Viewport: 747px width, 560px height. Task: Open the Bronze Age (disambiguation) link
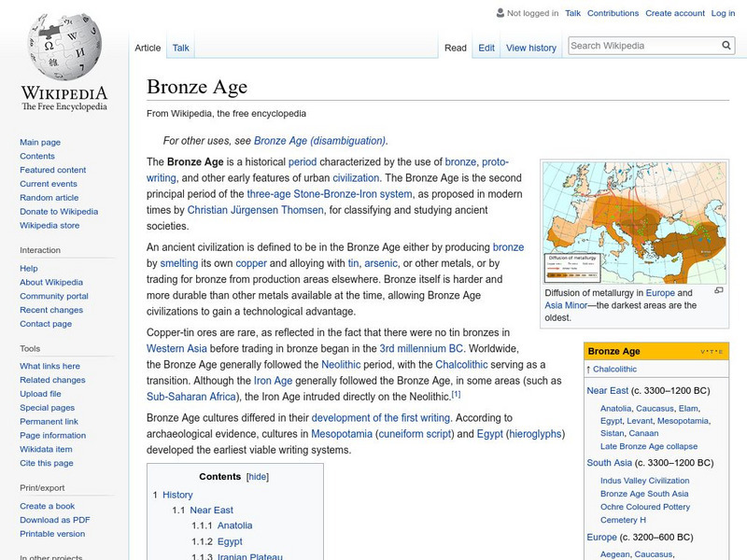click(319, 141)
